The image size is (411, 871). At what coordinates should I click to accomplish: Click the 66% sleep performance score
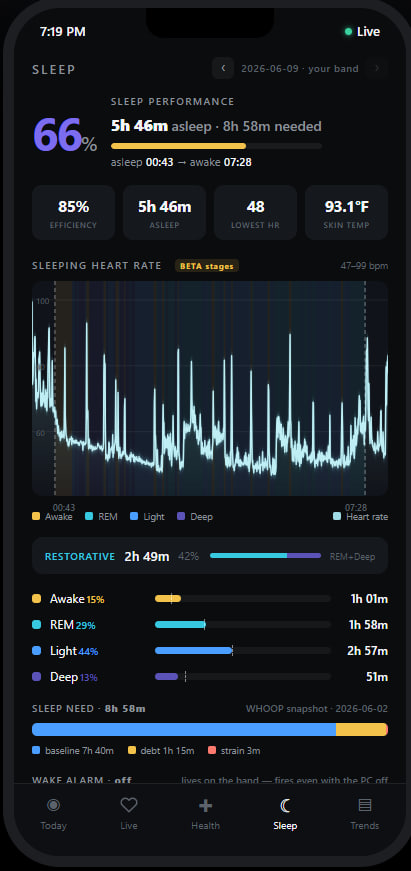pyautogui.click(x=66, y=135)
